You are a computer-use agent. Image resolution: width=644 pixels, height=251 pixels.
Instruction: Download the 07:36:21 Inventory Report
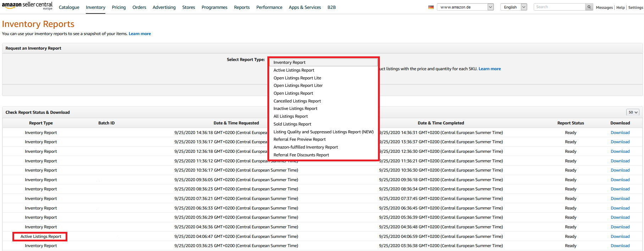[x=620, y=199]
